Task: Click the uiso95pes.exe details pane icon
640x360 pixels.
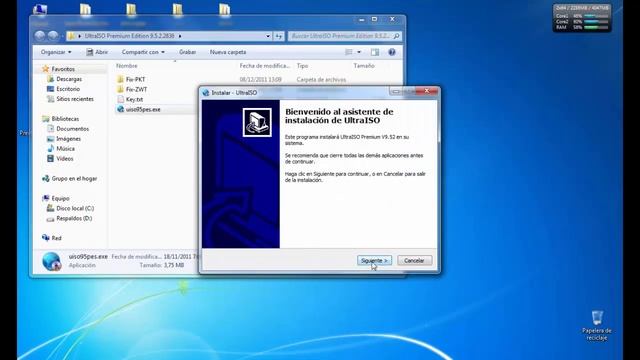Action: click(x=52, y=261)
